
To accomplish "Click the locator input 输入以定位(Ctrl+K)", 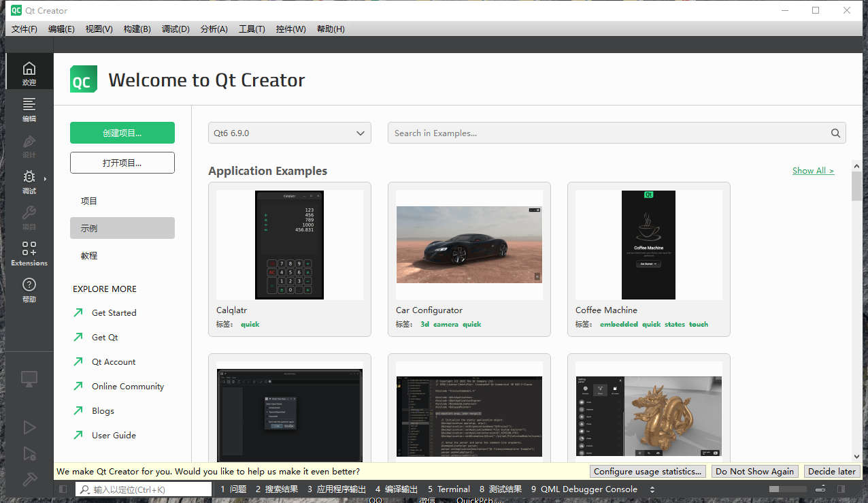I will tap(144, 489).
